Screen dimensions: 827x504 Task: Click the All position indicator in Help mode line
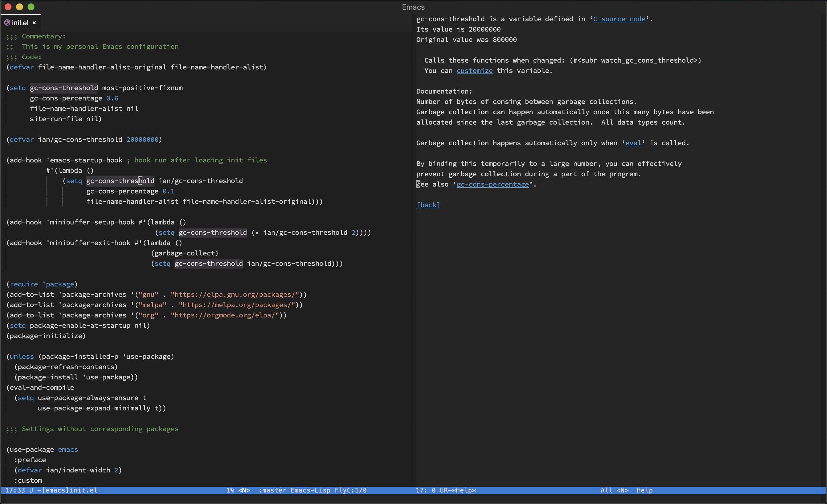click(606, 490)
